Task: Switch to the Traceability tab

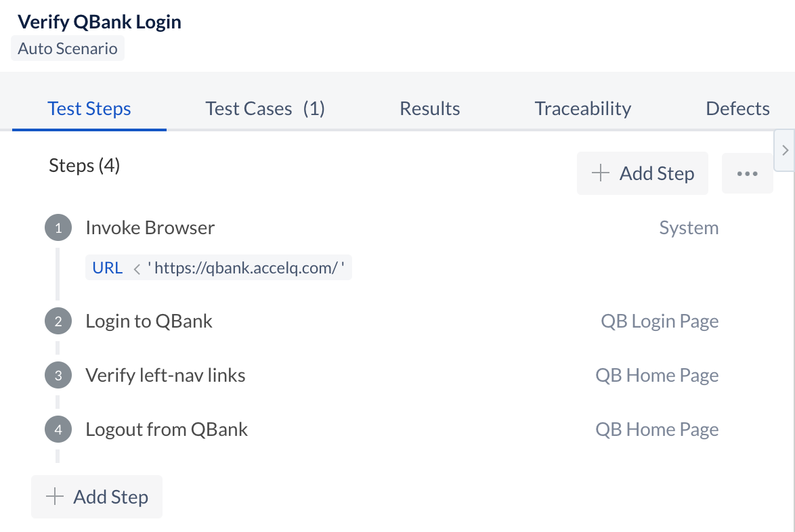Action: pos(582,108)
